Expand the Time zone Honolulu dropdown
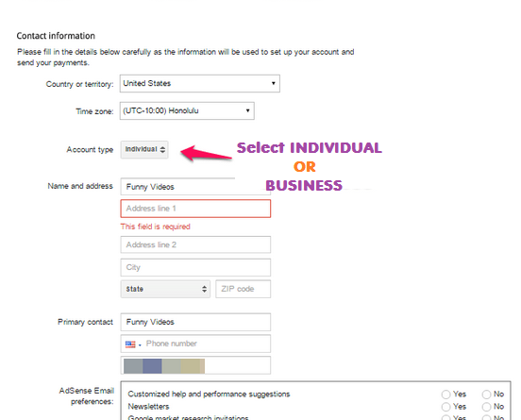The width and height of the screenshot is (521, 420). click(x=187, y=110)
